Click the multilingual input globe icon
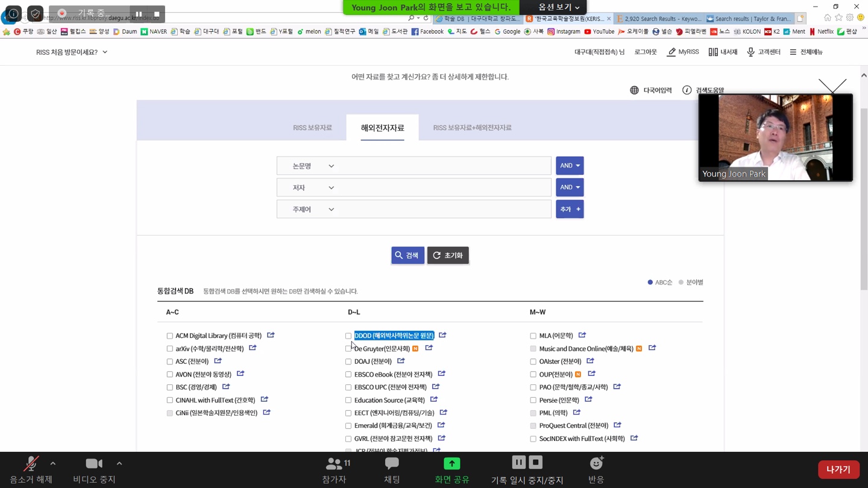Viewport: 868px width, 488px height. 634,90
